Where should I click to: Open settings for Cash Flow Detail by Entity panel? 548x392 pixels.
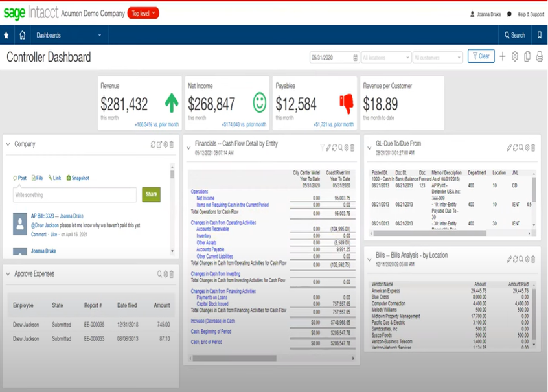tap(347, 148)
